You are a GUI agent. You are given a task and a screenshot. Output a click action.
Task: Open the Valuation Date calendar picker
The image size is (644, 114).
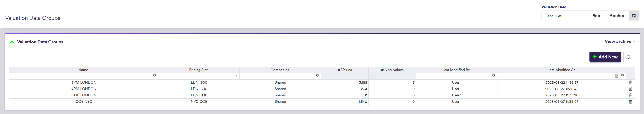point(634,16)
